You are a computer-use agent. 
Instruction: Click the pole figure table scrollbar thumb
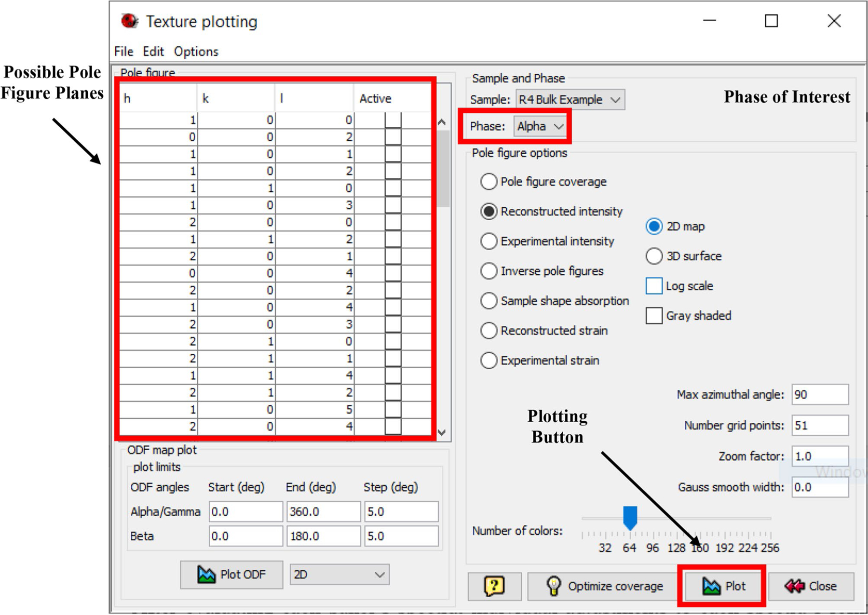[x=443, y=169]
